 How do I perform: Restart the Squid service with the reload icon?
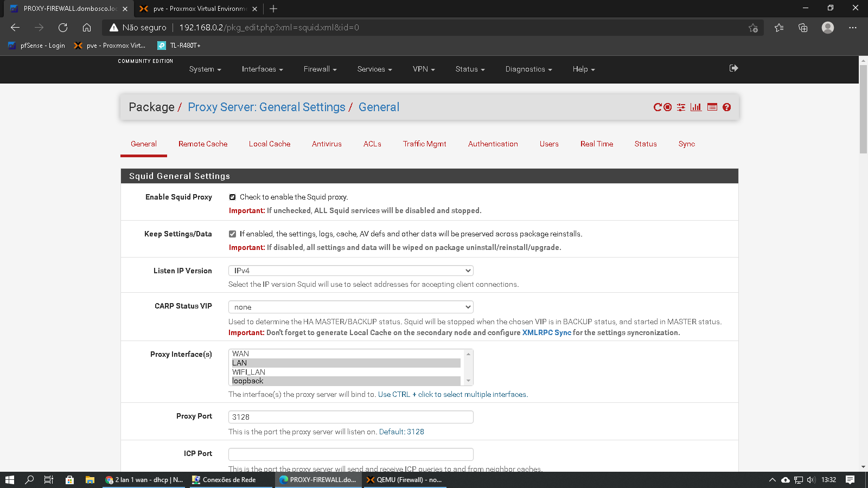click(x=658, y=107)
